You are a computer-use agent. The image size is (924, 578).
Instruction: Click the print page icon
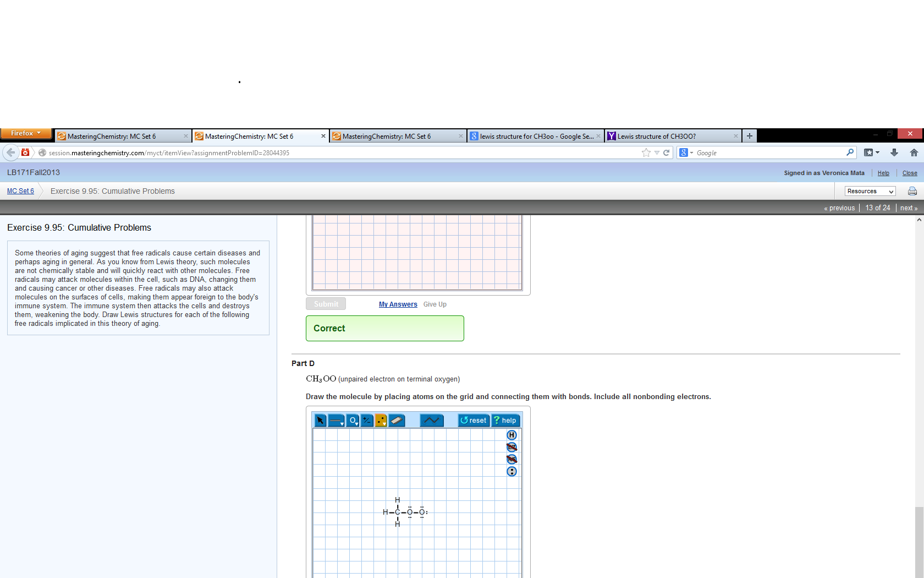click(x=912, y=191)
